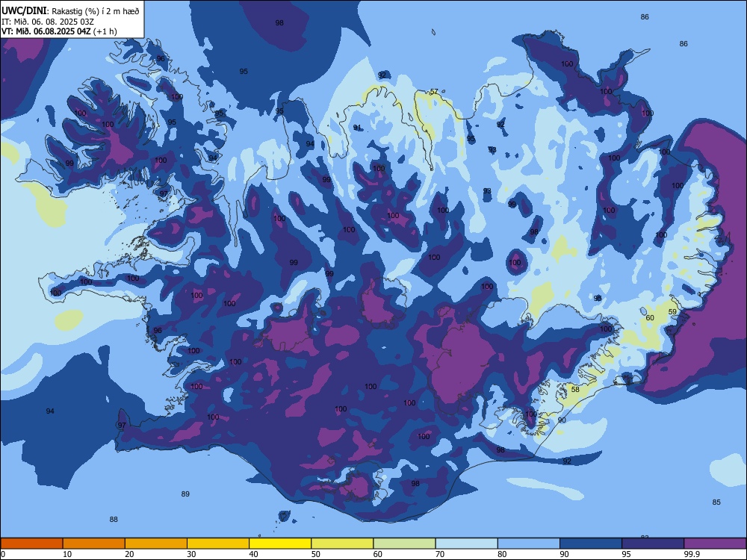Select the "20" legend scale label
The width and height of the screenshot is (747, 560).
click(129, 554)
